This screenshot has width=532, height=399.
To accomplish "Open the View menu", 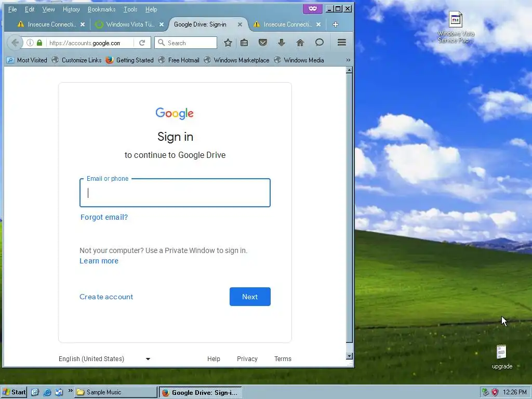I will pyautogui.click(x=48, y=9).
